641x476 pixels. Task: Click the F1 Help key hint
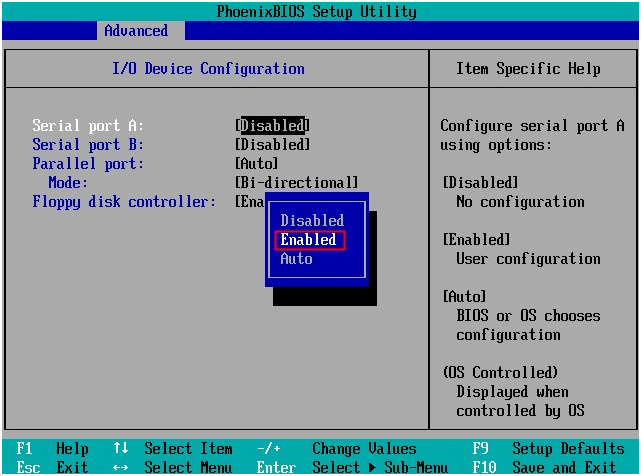(52, 449)
